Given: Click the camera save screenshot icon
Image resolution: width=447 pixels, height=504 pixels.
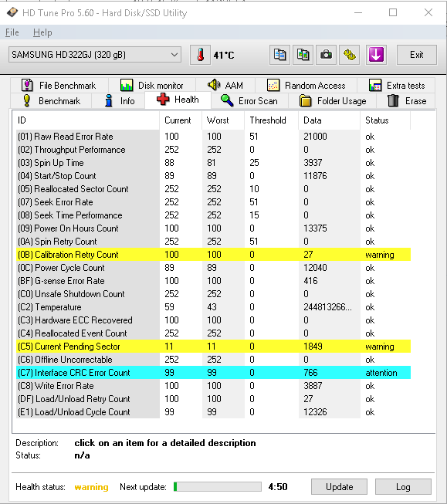Looking at the screenshot, I should 326,55.
